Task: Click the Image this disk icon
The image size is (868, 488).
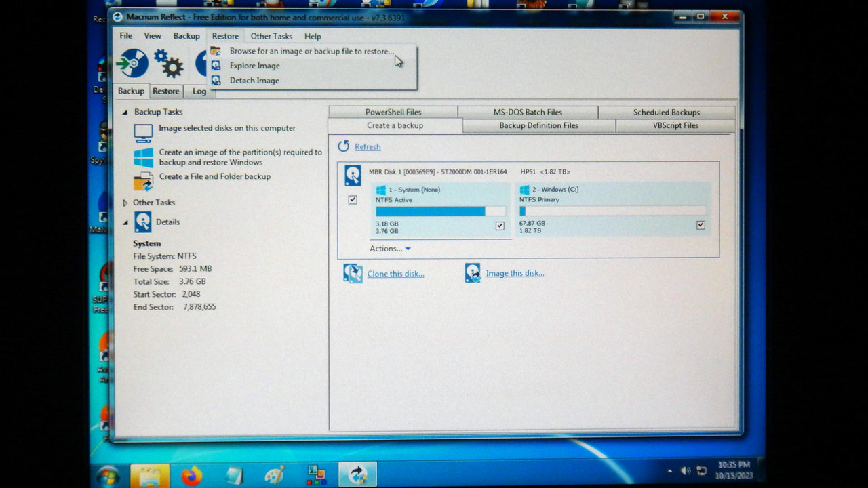Action: coord(473,273)
